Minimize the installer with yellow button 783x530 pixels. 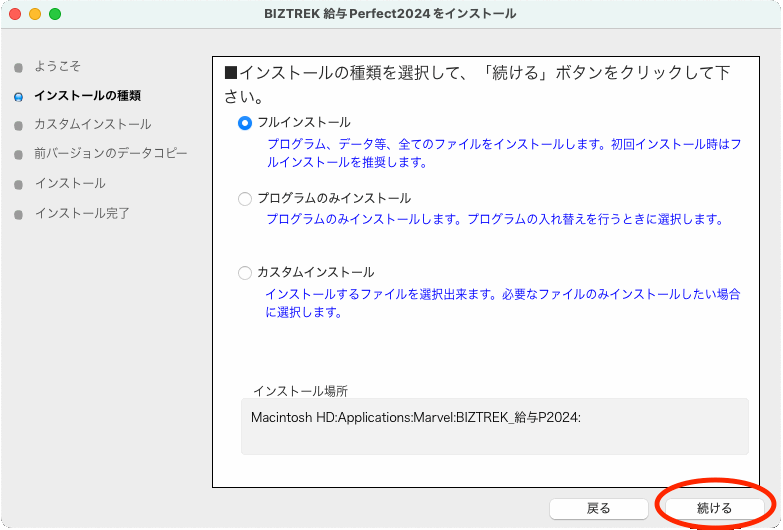click(x=35, y=14)
